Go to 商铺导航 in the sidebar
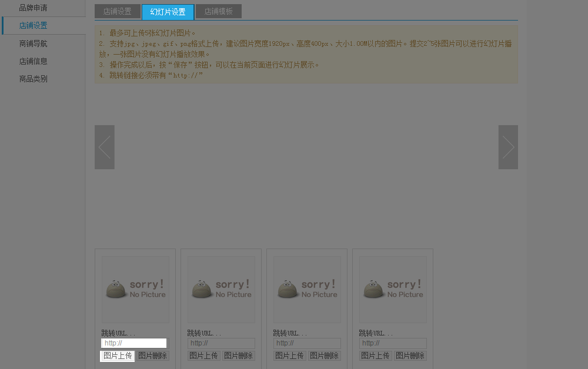Screen dimensions: 588x369 coord(33,43)
